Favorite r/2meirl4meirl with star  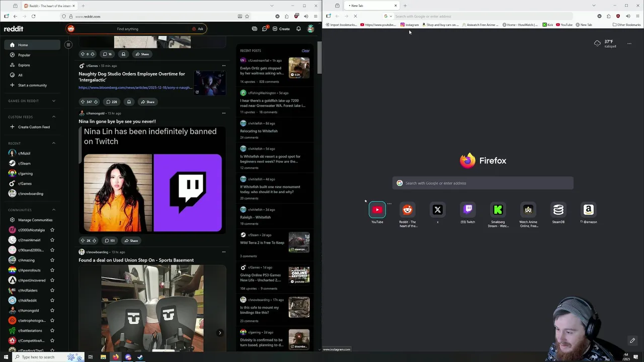[x=52, y=240]
